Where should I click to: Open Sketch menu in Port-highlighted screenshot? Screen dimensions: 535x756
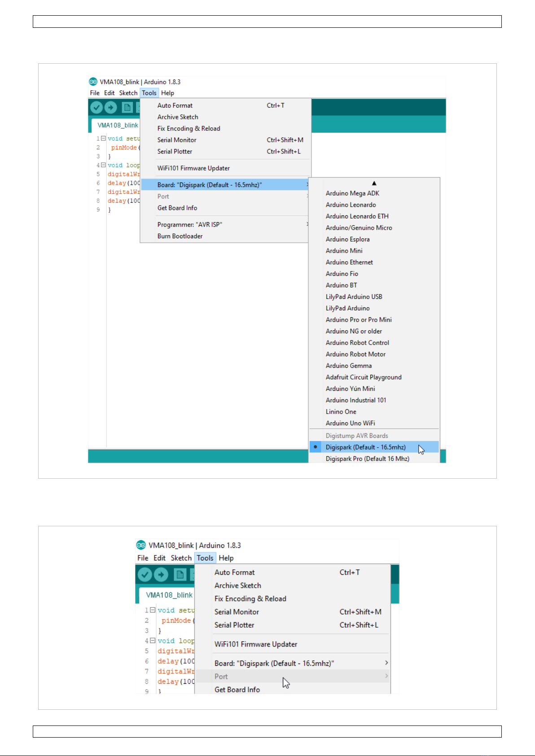pos(181,558)
